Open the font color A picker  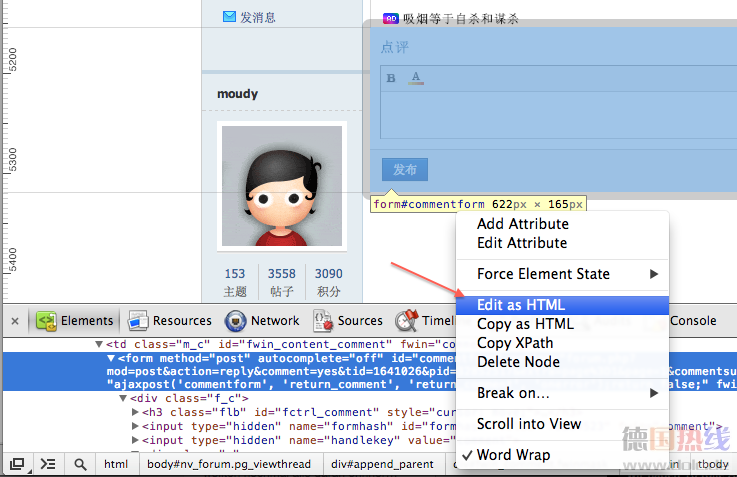coord(416,78)
